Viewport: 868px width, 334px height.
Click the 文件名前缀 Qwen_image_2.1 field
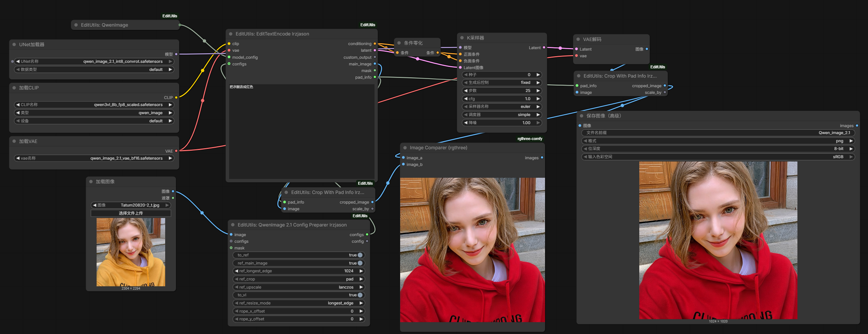(x=718, y=133)
